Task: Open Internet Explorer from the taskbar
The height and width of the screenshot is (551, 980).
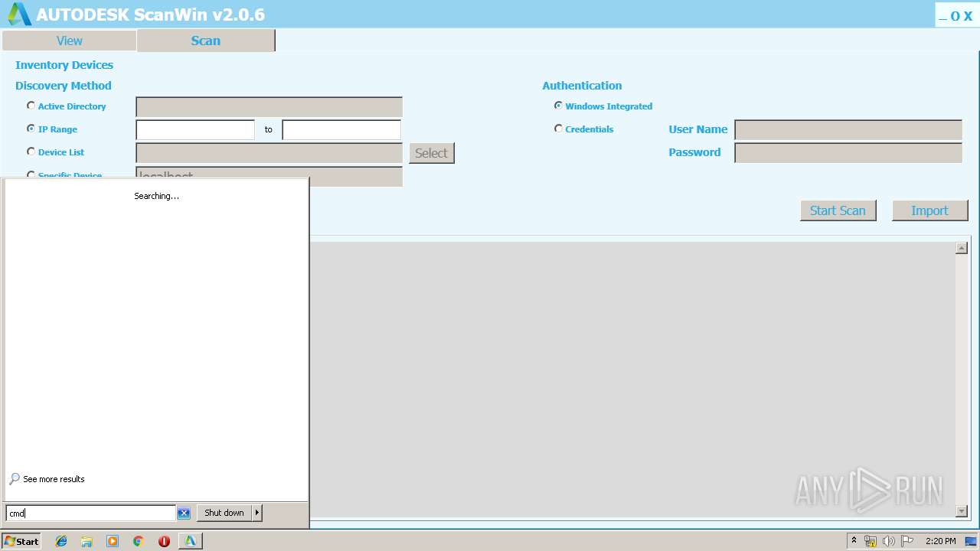Action: coord(61,541)
